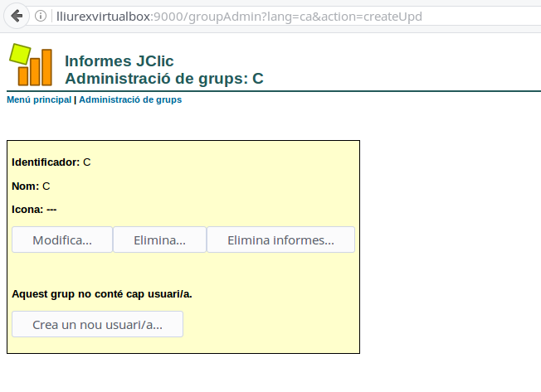
Task: Open the site information icon in address bar
Action: click(x=41, y=16)
